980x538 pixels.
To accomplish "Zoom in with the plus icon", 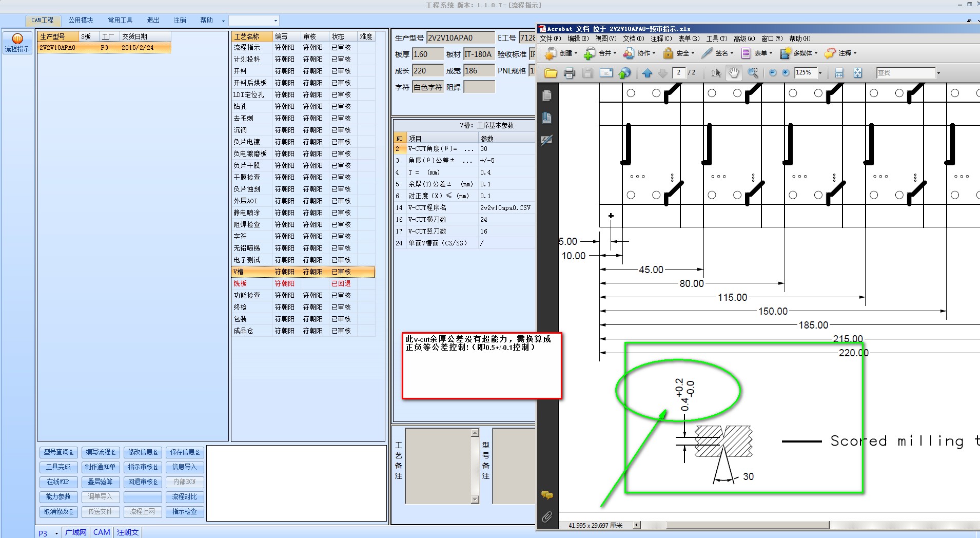I will pos(786,73).
